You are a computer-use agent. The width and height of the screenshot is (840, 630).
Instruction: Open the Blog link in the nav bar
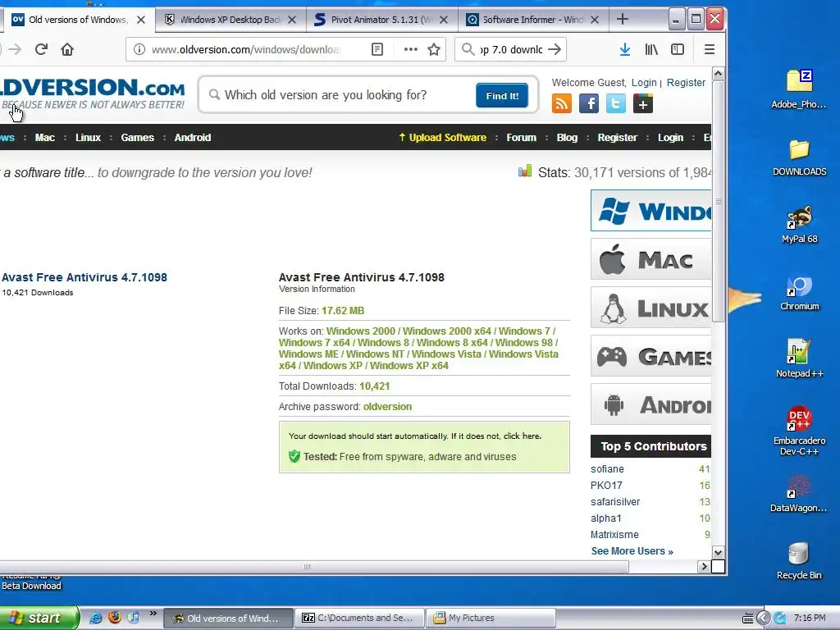[x=567, y=138]
